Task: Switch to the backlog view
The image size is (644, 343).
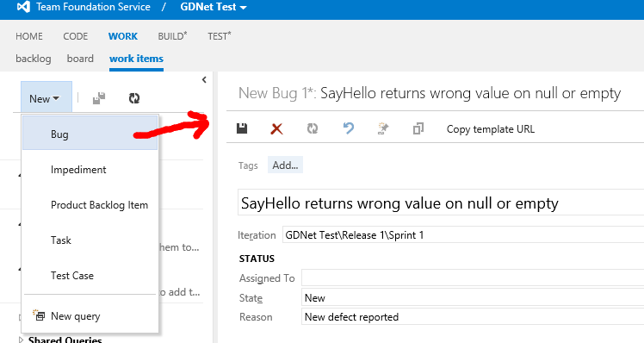Action: tap(34, 59)
